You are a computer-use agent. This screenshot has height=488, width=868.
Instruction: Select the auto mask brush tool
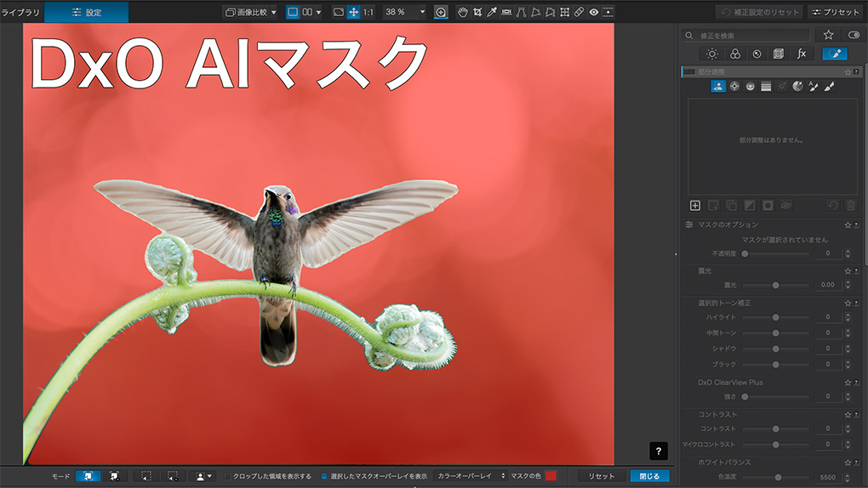coord(814,87)
